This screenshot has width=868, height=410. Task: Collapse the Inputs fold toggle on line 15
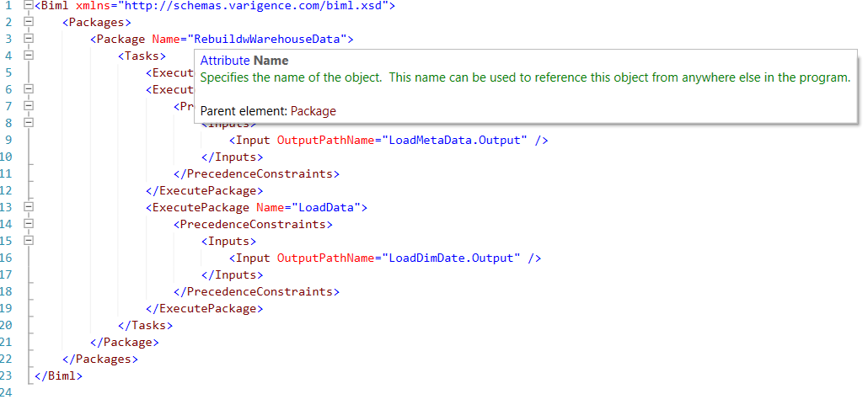29,241
